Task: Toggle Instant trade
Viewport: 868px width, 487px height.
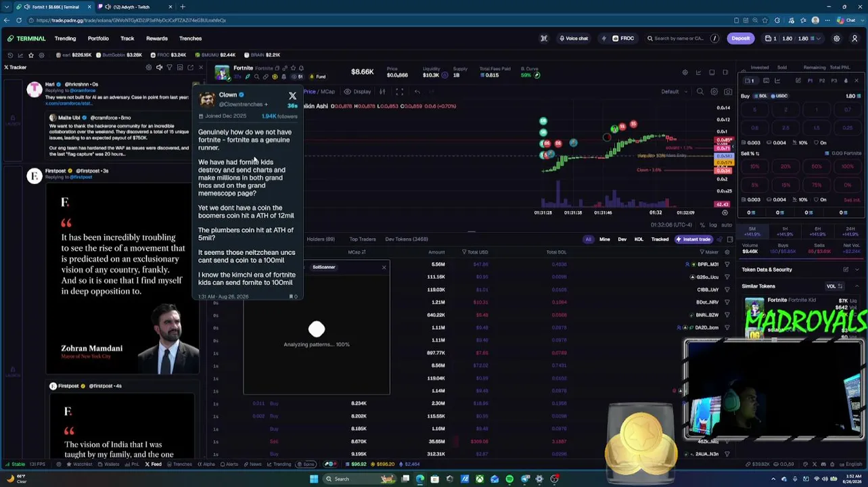Action: click(x=693, y=239)
